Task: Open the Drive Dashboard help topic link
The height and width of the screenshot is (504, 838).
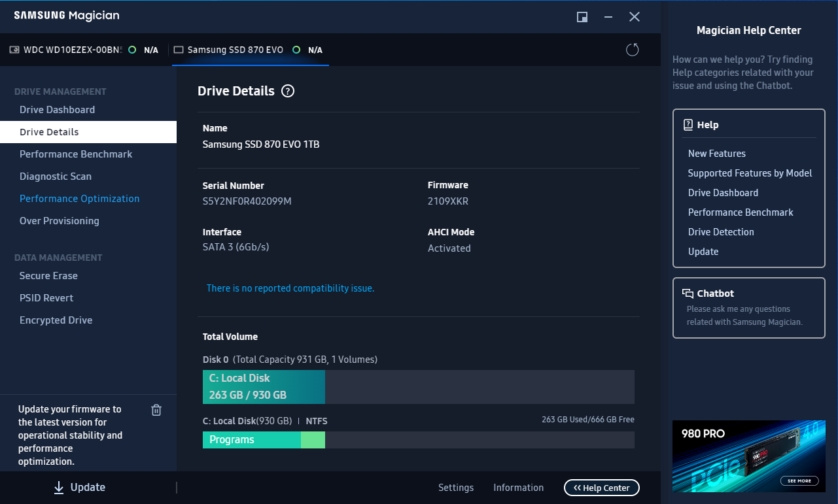Action: [x=723, y=193]
